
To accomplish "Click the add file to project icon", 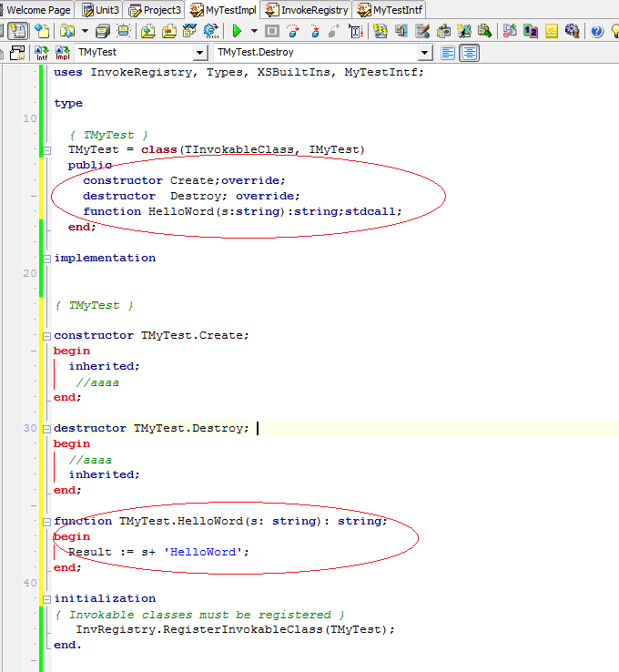I will coord(148,31).
